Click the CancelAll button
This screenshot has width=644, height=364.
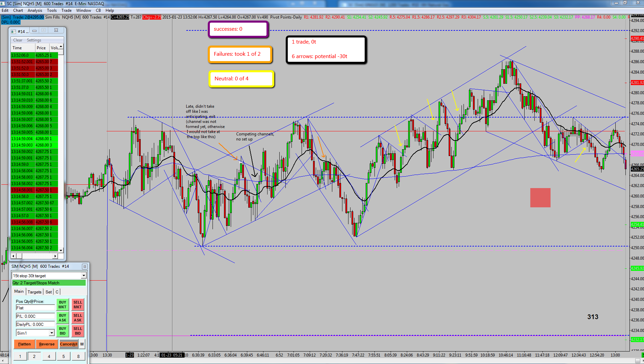[x=68, y=344]
